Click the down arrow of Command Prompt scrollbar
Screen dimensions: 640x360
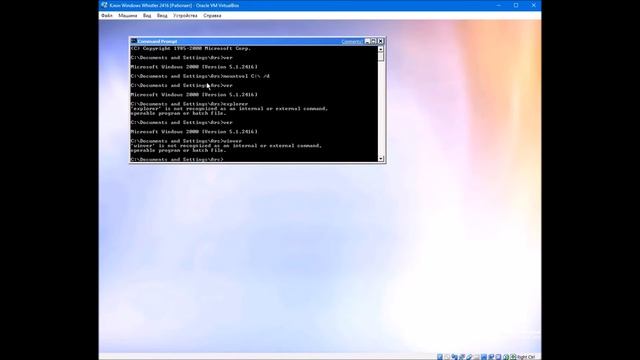click(381, 158)
